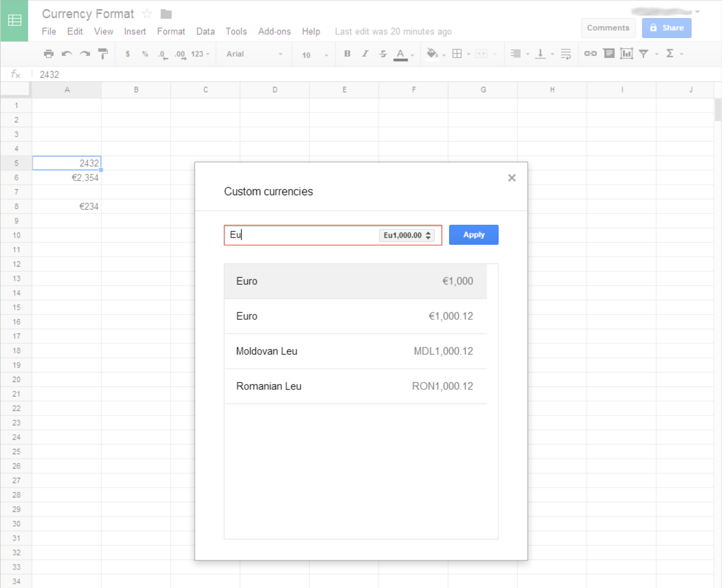Click the Insert link icon
This screenshot has height=588, width=722.
[x=590, y=54]
